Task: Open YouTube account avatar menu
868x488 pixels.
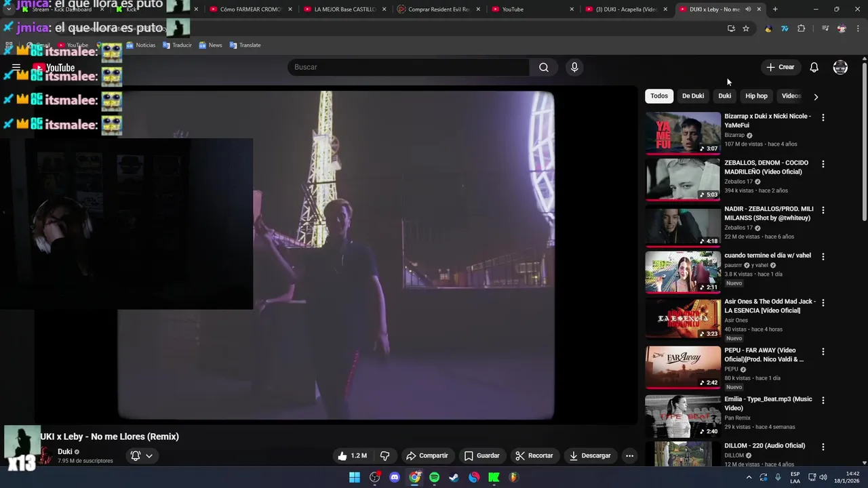Action: [x=840, y=67]
